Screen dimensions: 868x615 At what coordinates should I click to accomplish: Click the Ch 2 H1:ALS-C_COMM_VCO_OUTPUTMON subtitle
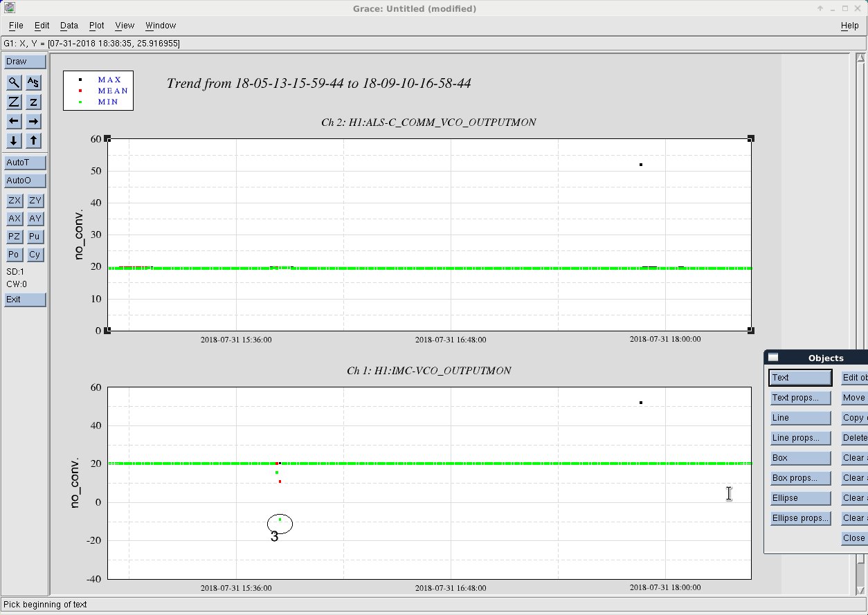coord(428,122)
